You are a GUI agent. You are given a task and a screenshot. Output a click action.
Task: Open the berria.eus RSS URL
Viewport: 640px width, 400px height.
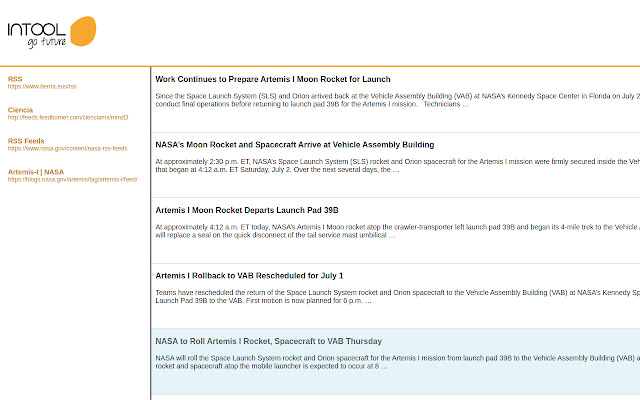pos(42,87)
